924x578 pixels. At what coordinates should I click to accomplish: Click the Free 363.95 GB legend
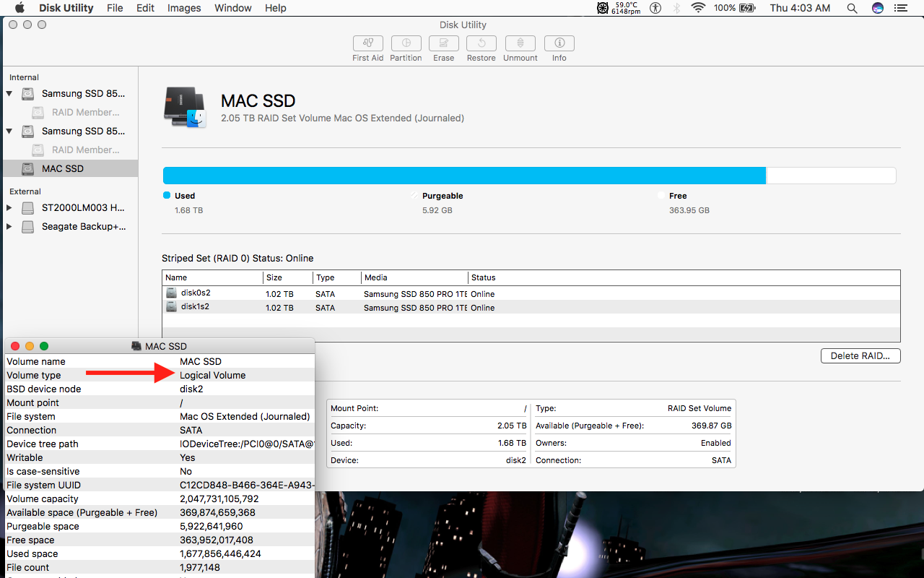tap(684, 203)
